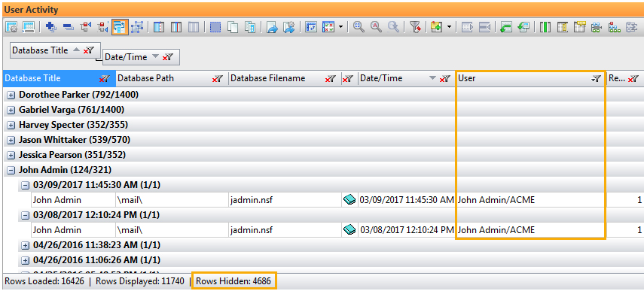644x291 pixels.
Task: Collapse the 03/09/2017 11:45:30 AM subgroup
Action: coord(26,185)
